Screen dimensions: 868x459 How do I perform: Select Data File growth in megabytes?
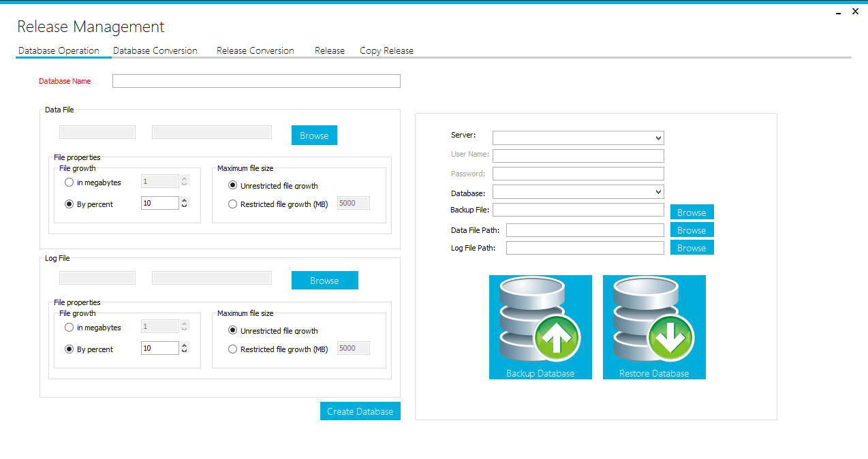click(69, 183)
